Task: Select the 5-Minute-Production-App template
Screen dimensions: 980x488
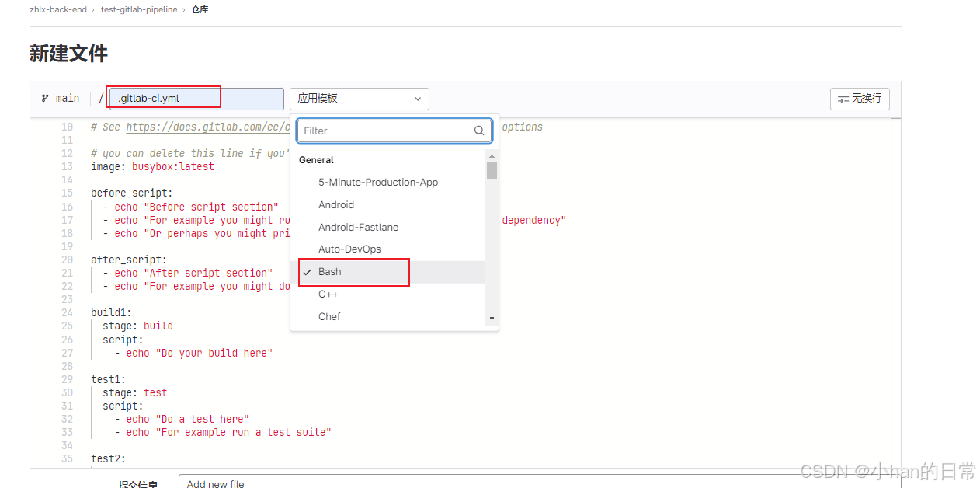Action: click(x=378, y=183)
